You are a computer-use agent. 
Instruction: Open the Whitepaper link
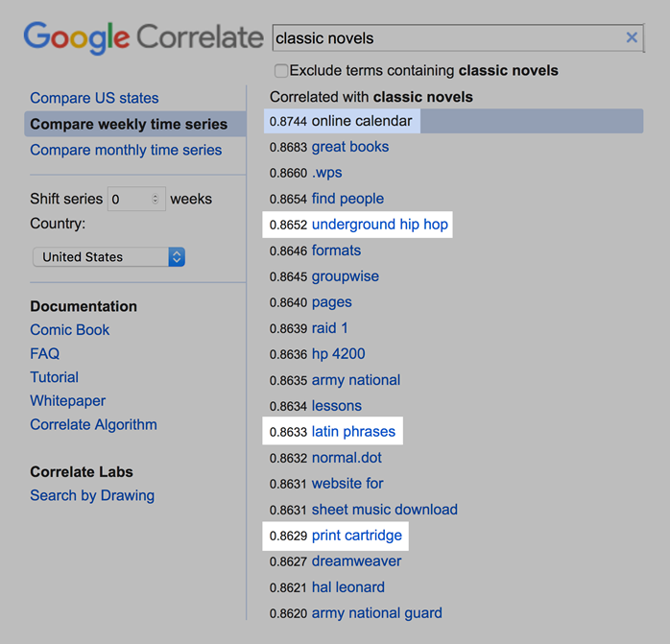click(x=67, y=401)
